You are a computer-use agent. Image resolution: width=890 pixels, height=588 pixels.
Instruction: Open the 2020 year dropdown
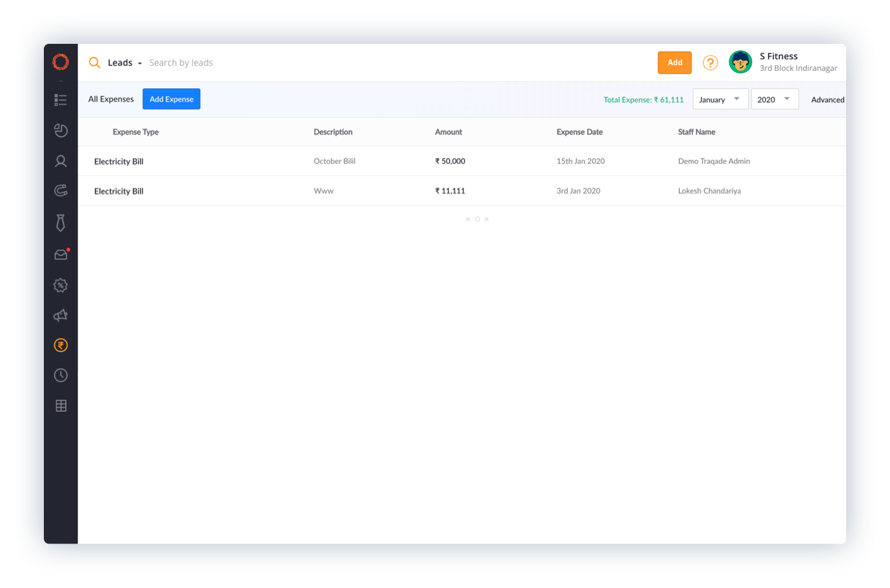(x=774, y=99)
